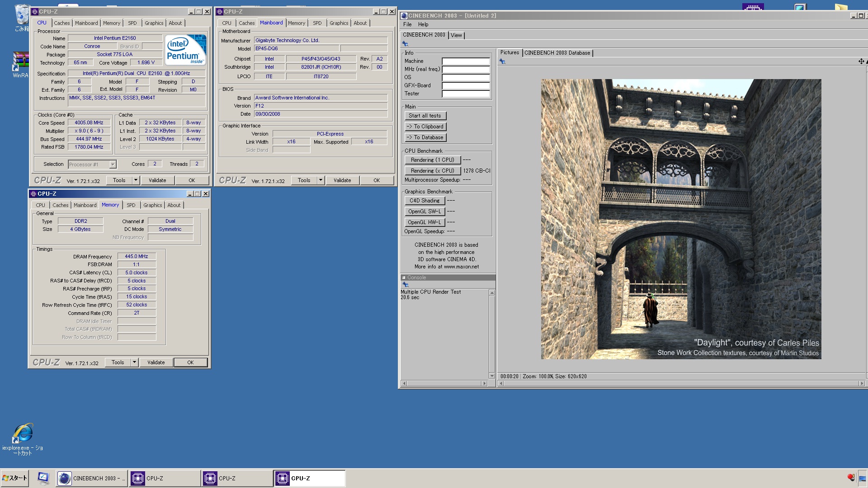The image size is (868, 488).
Task: Click the To Clipboard button
Action: [x=425, y=127]
